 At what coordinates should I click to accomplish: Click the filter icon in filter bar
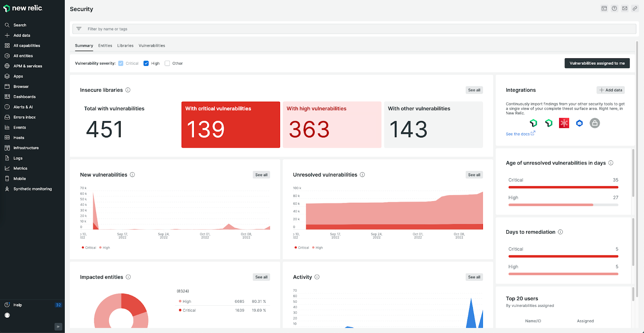[x=79, y=29]
